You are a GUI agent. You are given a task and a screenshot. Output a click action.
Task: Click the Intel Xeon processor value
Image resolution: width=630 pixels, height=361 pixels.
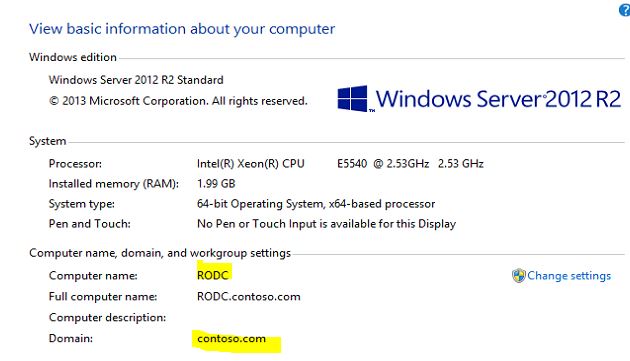[x=340, y=164]
